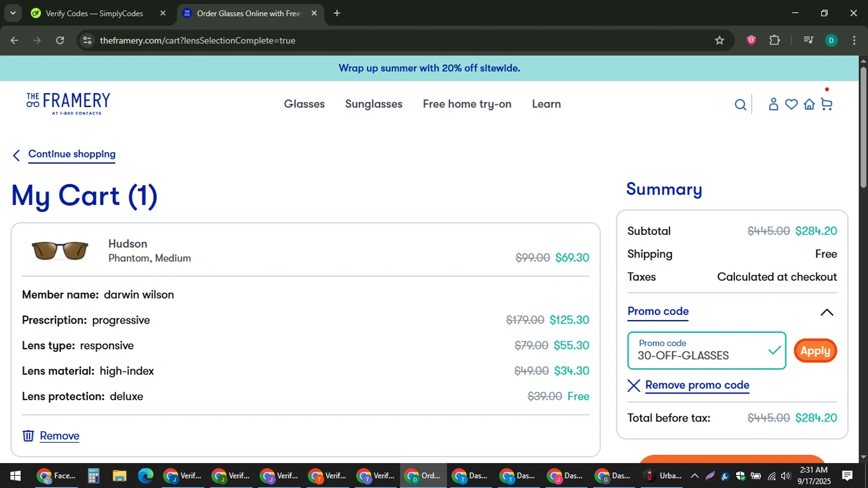Open the Free home try-on menu
Screen dimensions: 868x488
click(467, 104)
